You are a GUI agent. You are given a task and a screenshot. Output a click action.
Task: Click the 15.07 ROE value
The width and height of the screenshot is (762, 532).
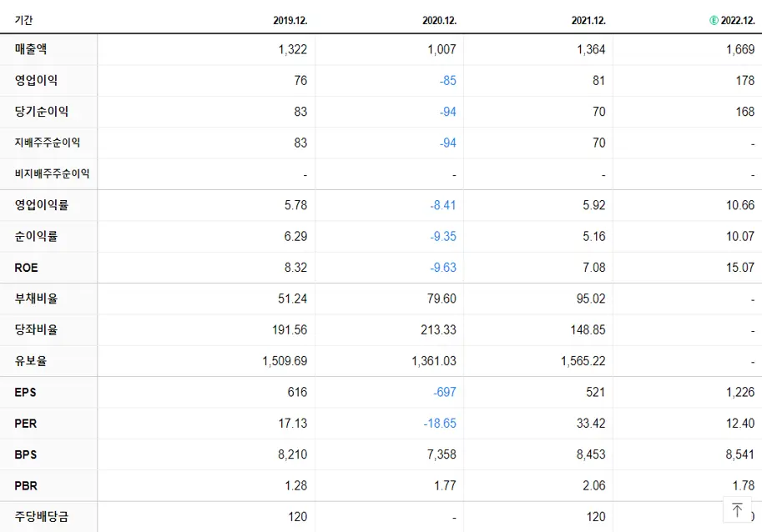click(740, 268)
